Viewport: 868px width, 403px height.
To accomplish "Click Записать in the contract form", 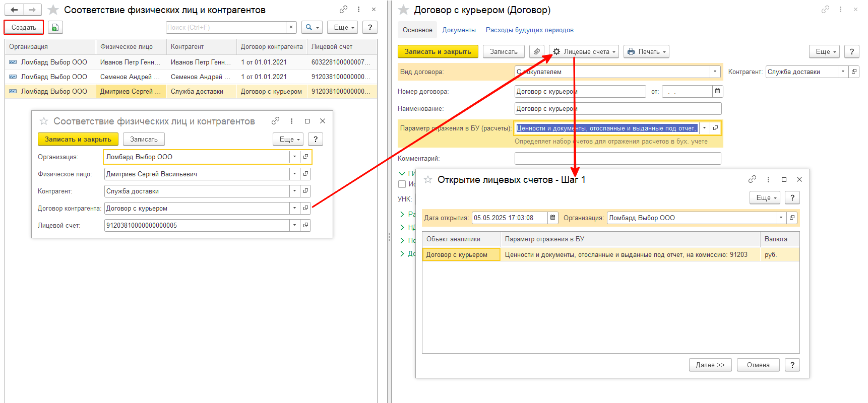I will [504, 51].
